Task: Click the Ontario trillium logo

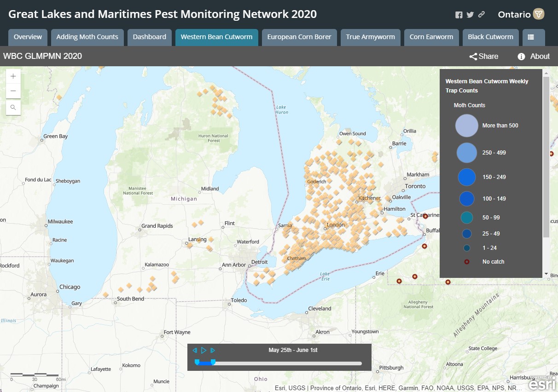Action: point(538,14)
